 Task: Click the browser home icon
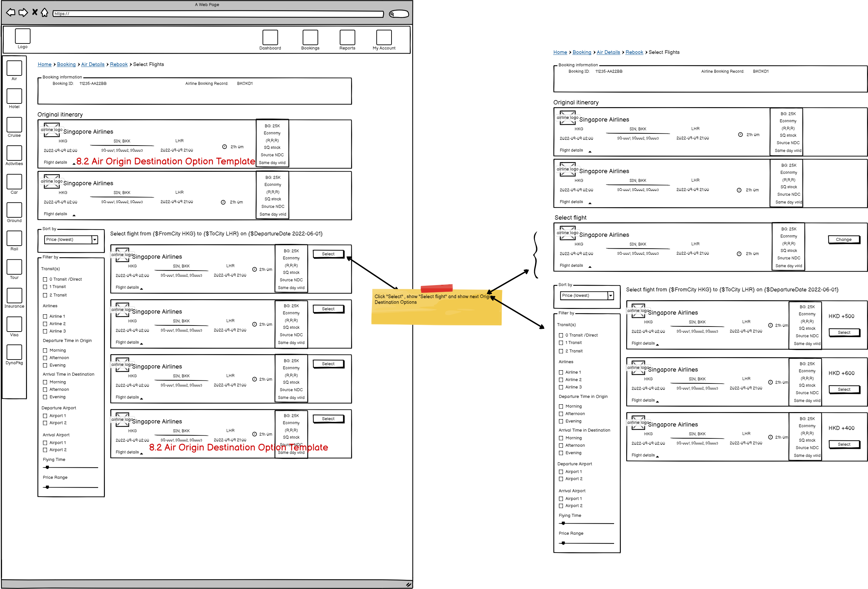tap(45, 13)
